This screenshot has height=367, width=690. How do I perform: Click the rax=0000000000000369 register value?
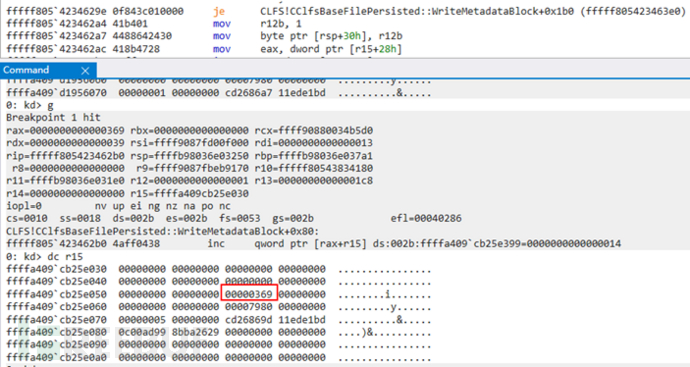(x=66, y=131)
